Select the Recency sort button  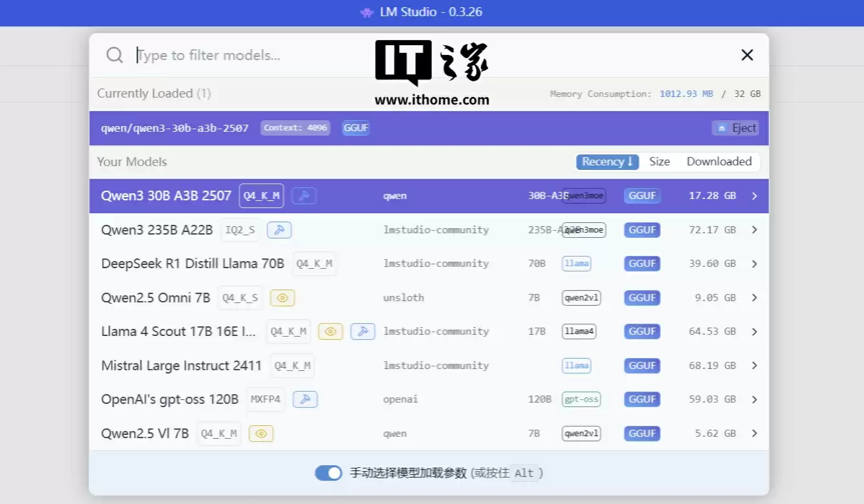pos(607,162)
